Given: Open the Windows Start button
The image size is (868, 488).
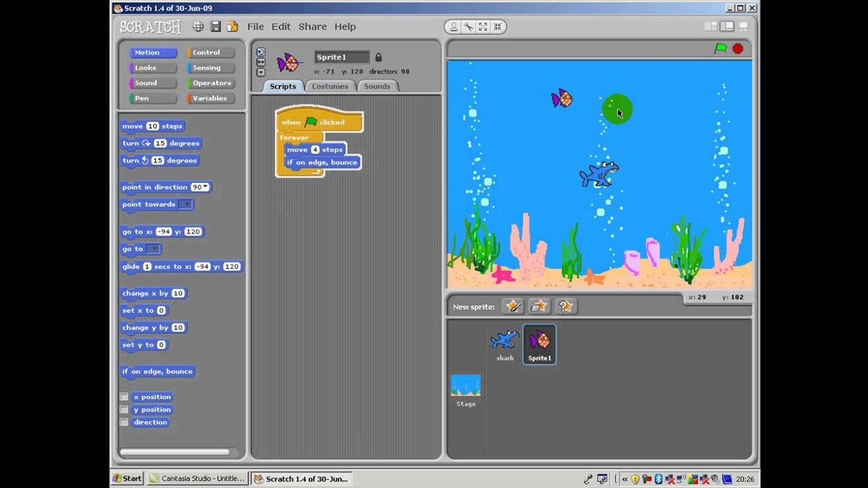Looking at the screenshot, I should coord(127,479).
